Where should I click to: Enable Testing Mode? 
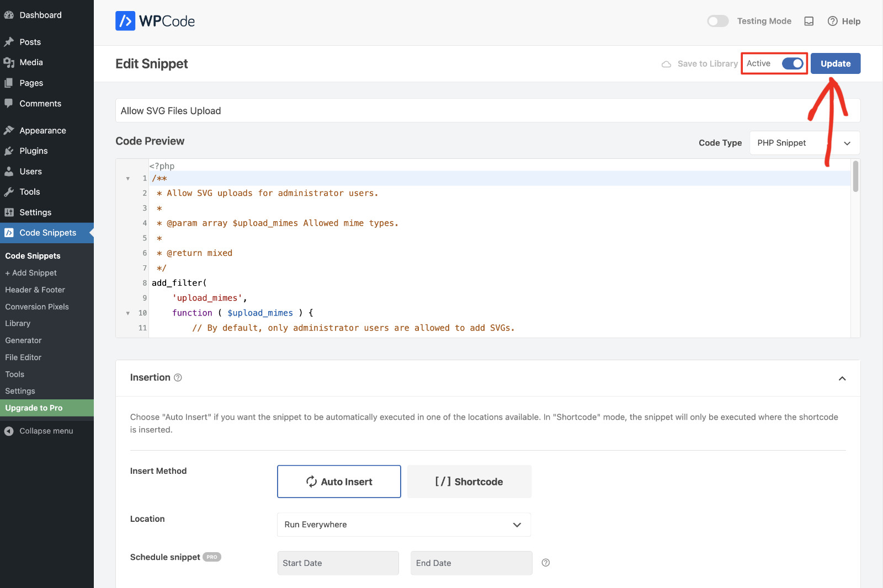pos(717,20)
